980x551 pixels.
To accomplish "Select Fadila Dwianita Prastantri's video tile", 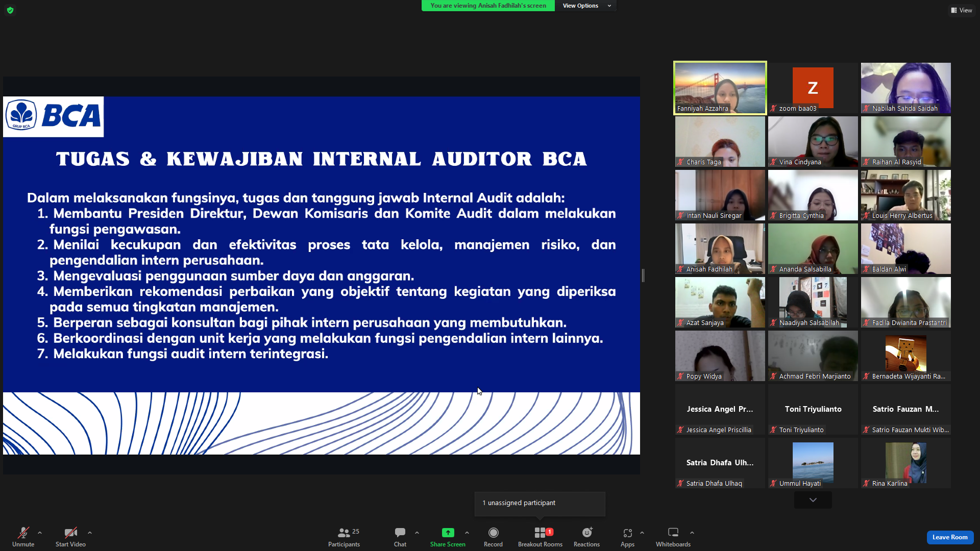I will [x=906, y=302].
